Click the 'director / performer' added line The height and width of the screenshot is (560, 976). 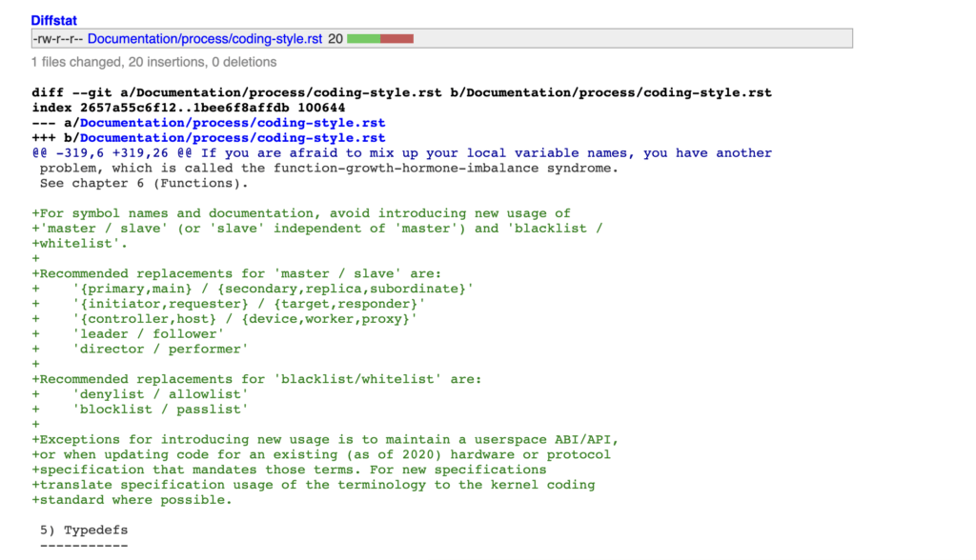click(140, 350)
